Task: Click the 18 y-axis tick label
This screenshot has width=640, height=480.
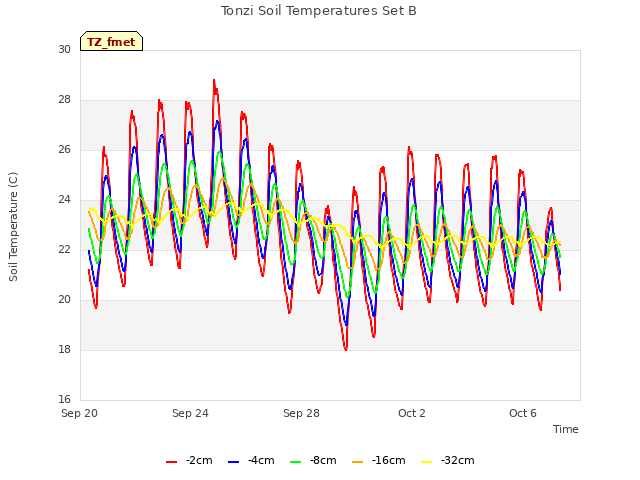Action: point(64,349)
